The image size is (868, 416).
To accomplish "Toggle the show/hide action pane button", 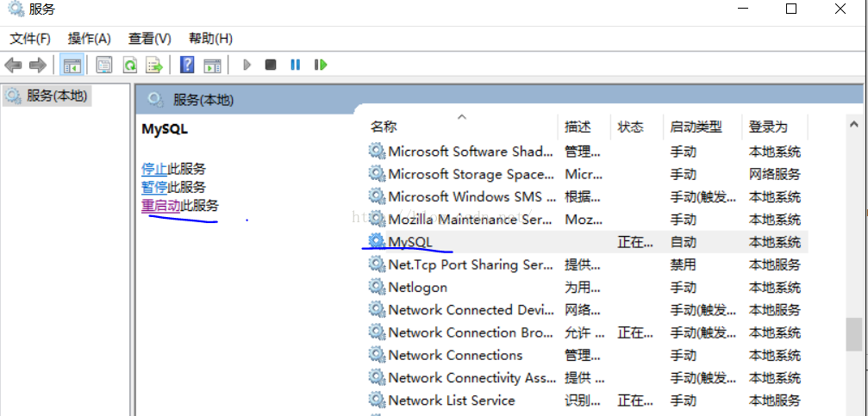I will (212, 65).
